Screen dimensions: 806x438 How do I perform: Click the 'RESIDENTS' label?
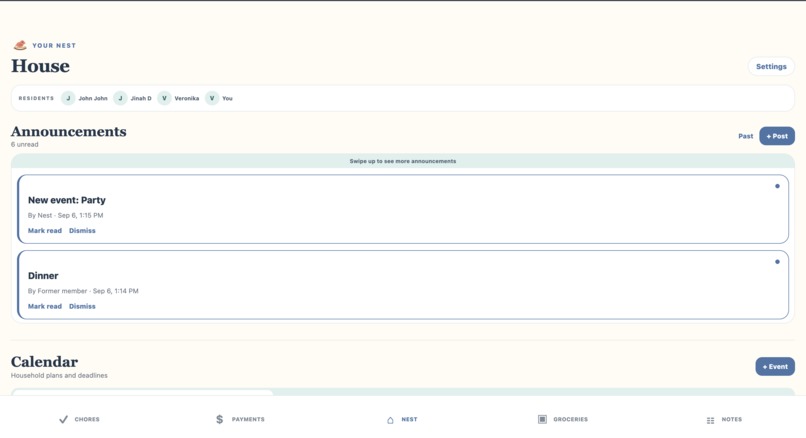(x=36, y=98)
